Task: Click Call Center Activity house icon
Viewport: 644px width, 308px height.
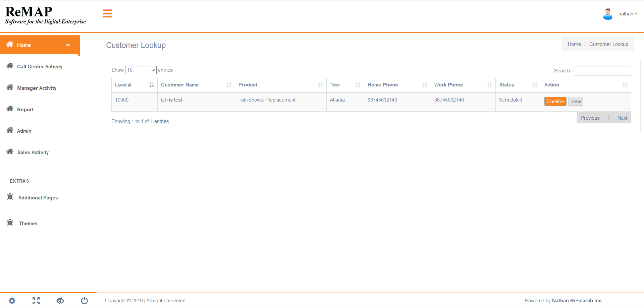Action: coord(10,66)
